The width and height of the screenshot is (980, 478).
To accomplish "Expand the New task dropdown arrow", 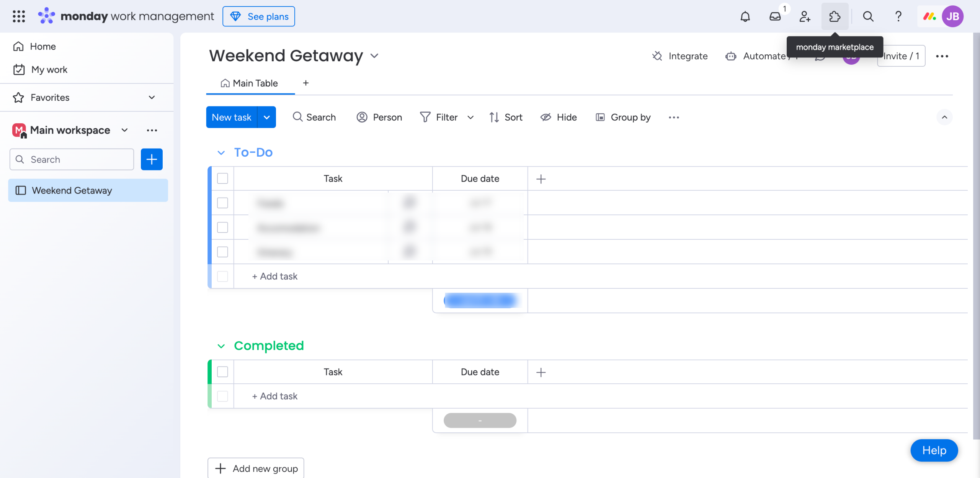I will (267, 117).
